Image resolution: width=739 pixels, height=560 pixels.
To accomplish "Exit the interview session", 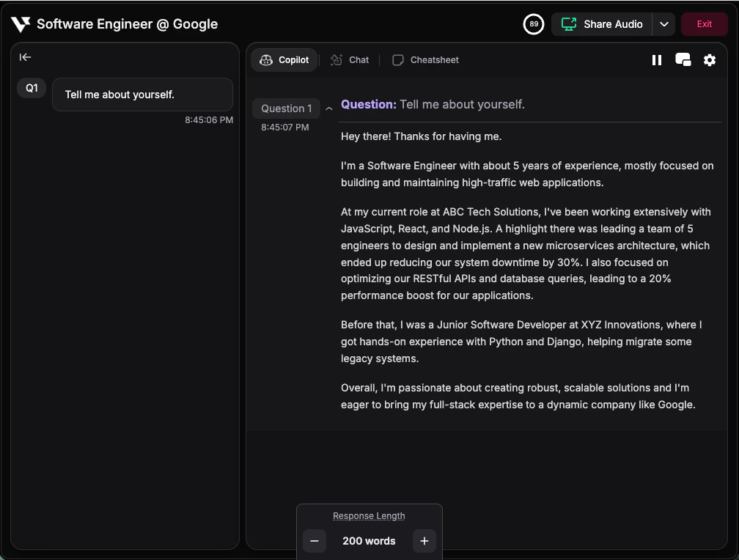I will 705,24.
